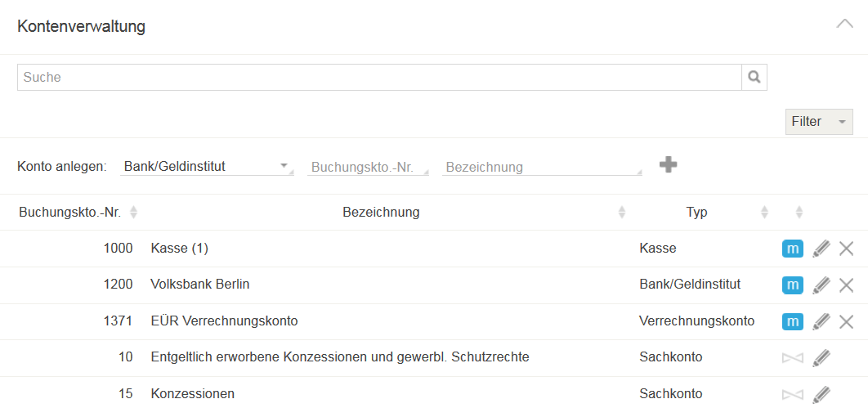This screenshot has width=868, height=408.
Task: Delete the Volksbank Berlin account
Action: 846,285
